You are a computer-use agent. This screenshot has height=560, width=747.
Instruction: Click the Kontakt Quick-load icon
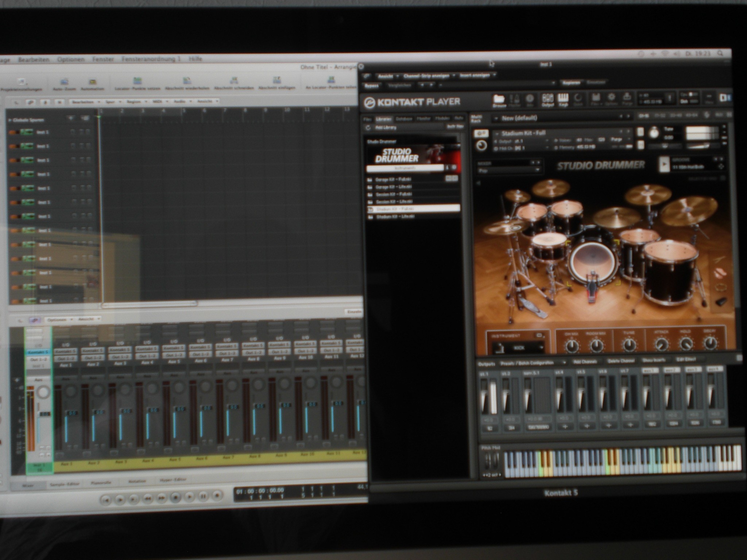click(x=578, y=100)
